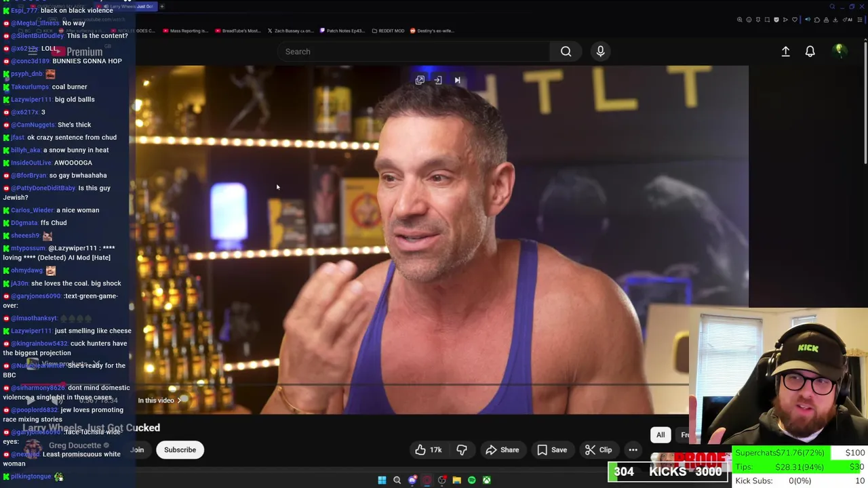Click the send/flow arrow toolbar icon

(785, 20)
